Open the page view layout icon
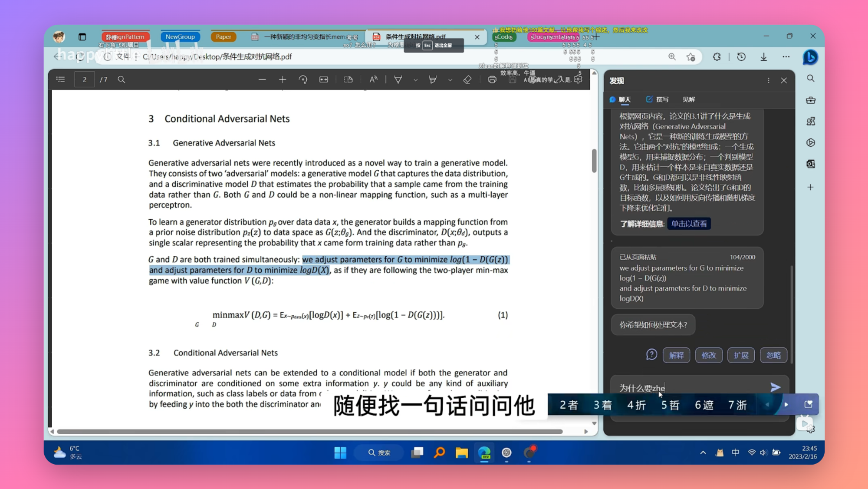This screenshot has width=868, height=489. 348,79
